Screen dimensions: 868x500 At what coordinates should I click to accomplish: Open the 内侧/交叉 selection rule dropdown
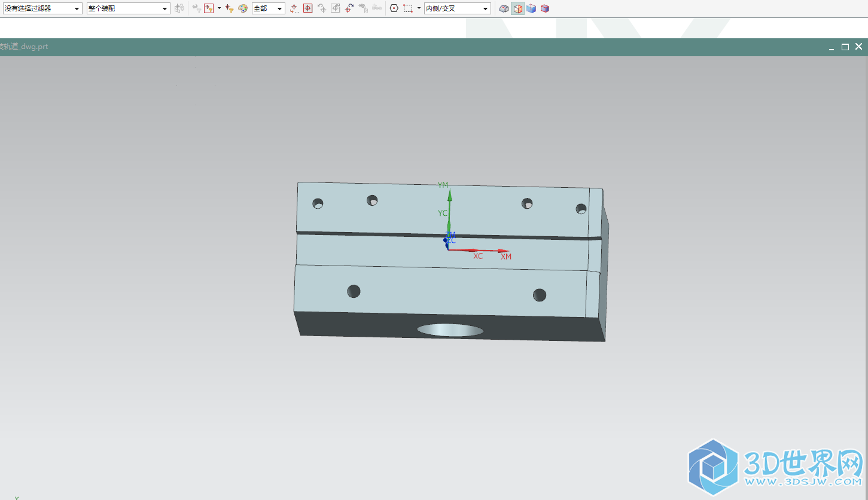coord(457,8)
